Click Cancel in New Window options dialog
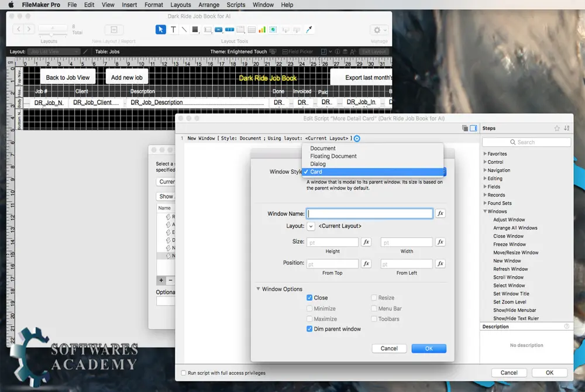 tap(389, 348)
